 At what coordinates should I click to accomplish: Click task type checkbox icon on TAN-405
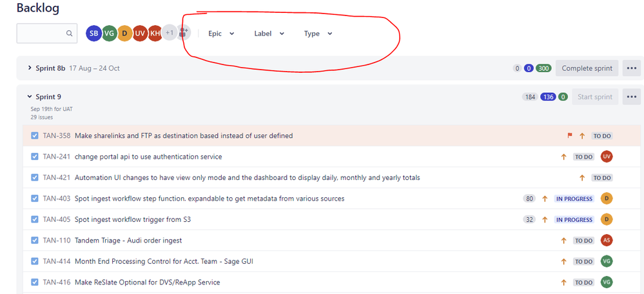pyautogui.click(x=35, y=219)
